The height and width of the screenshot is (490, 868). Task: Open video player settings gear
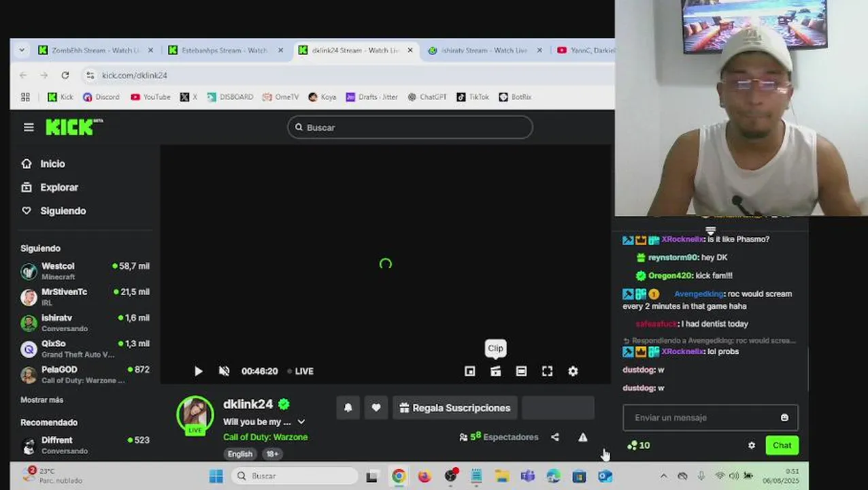click(573, 371)
